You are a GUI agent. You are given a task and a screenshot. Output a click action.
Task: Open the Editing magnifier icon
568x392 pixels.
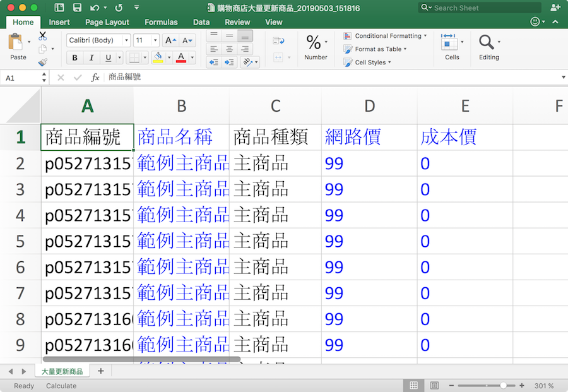tap(486, 42)
